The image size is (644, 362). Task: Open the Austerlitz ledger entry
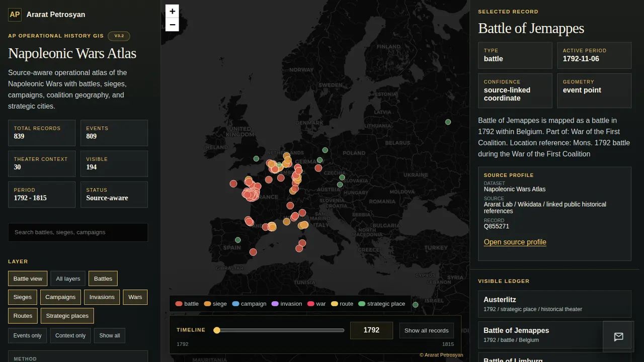pyautogui.click(x=554, y=304)
